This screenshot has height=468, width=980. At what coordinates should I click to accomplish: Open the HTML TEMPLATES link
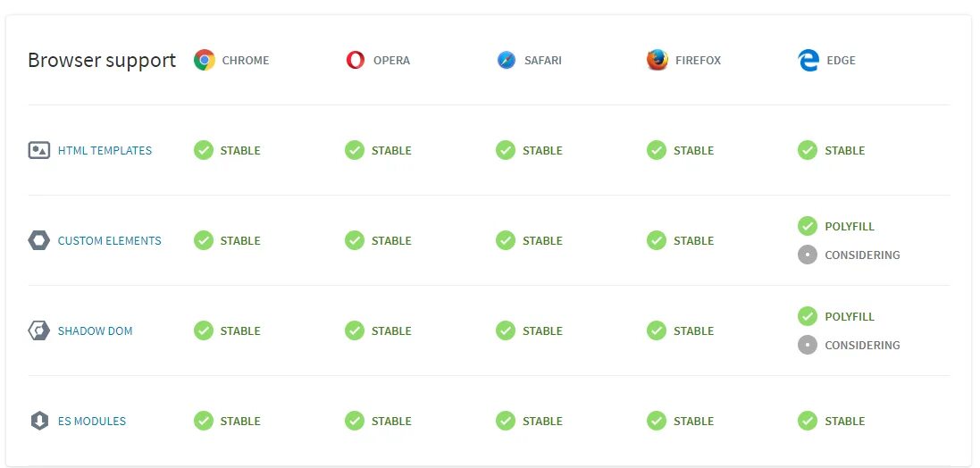click(105, 151)
